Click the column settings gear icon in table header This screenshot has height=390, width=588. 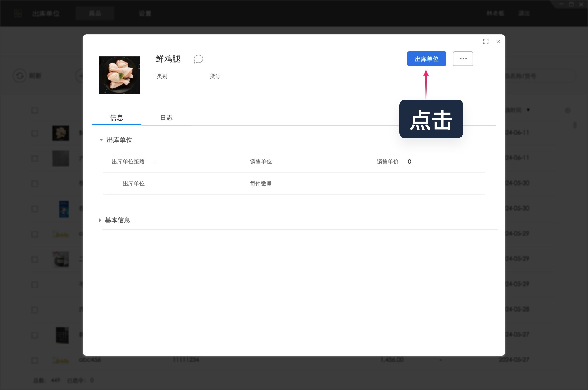click(x=568, y=110)
